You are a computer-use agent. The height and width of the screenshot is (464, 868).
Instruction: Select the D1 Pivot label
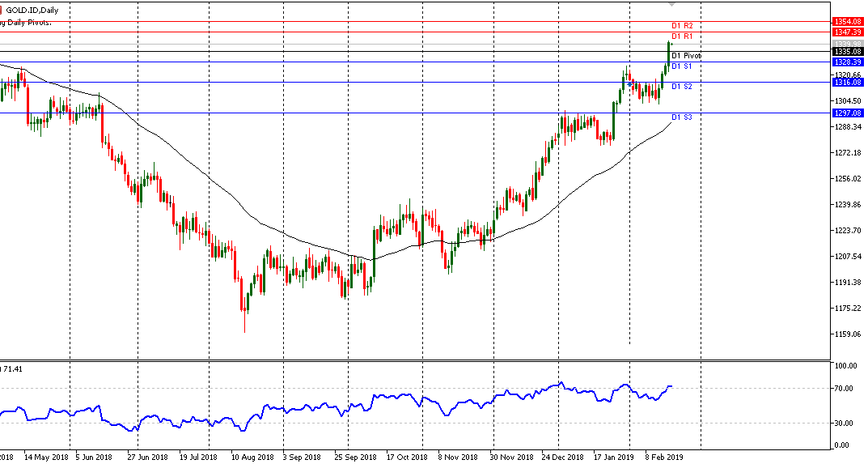[x=686, y=56]
